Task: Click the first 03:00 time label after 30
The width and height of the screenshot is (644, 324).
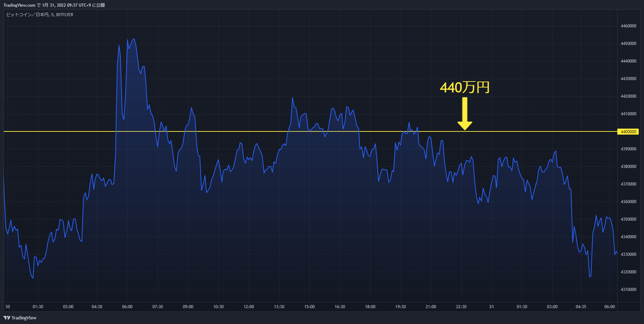Action: click(68, 307)
